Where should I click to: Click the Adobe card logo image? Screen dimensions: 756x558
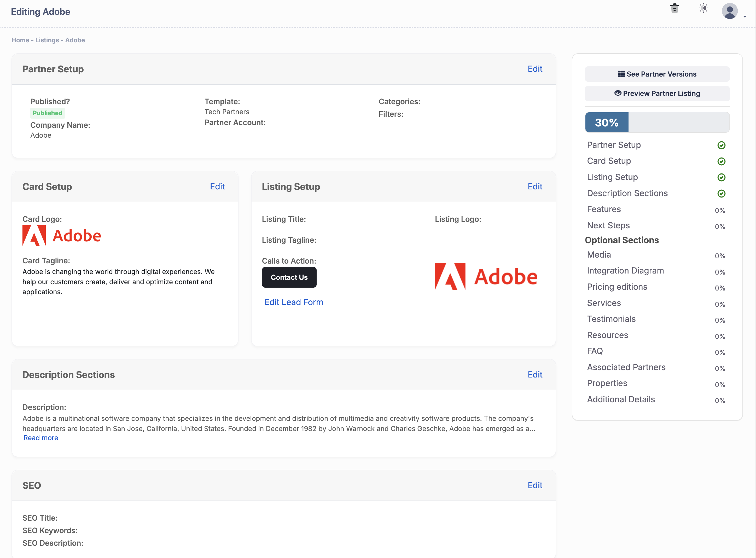pos(62,235)
